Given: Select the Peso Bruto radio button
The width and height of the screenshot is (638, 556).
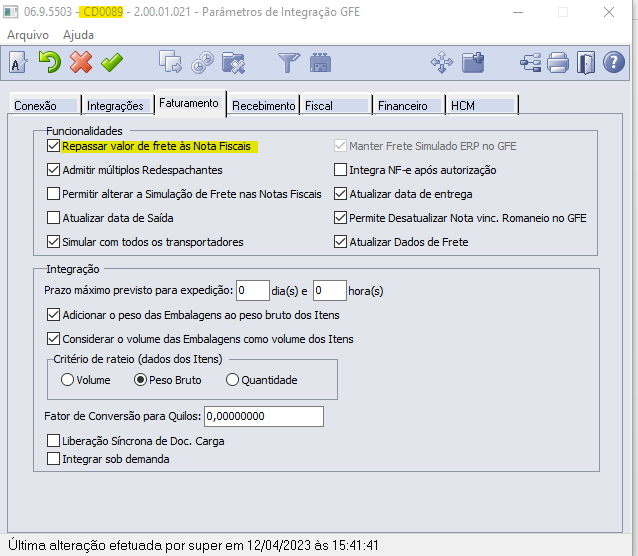Looking at the screenshot, I should (x=140, y=380).
